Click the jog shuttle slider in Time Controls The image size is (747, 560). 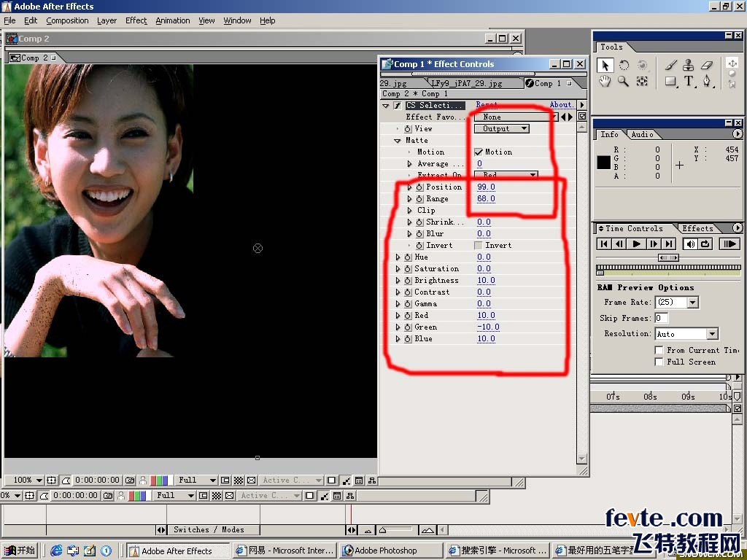click(x=668, y=258)
